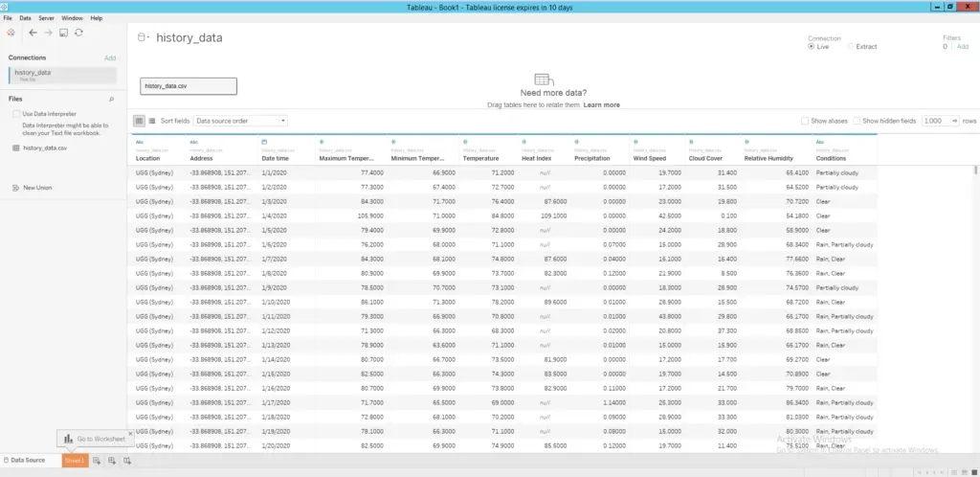
Task: Click the refresh data source icon
Action: (x=78, y=33)
